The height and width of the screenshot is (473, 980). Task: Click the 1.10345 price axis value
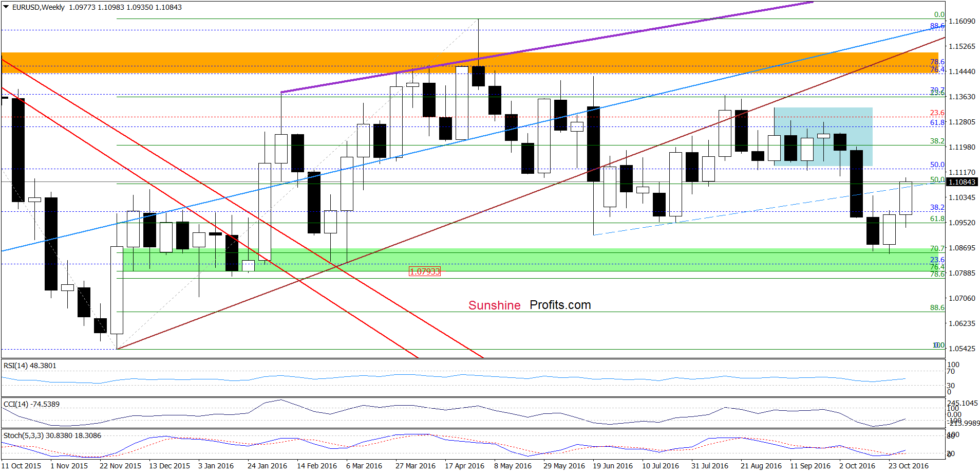[962, 197]
